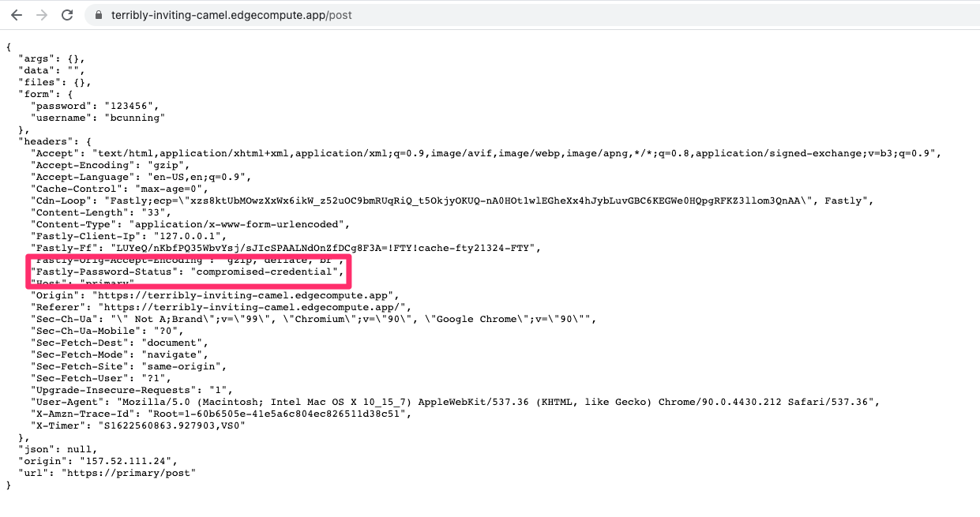Reload the current page
980x517 pixels.
(x=67, y=14)
